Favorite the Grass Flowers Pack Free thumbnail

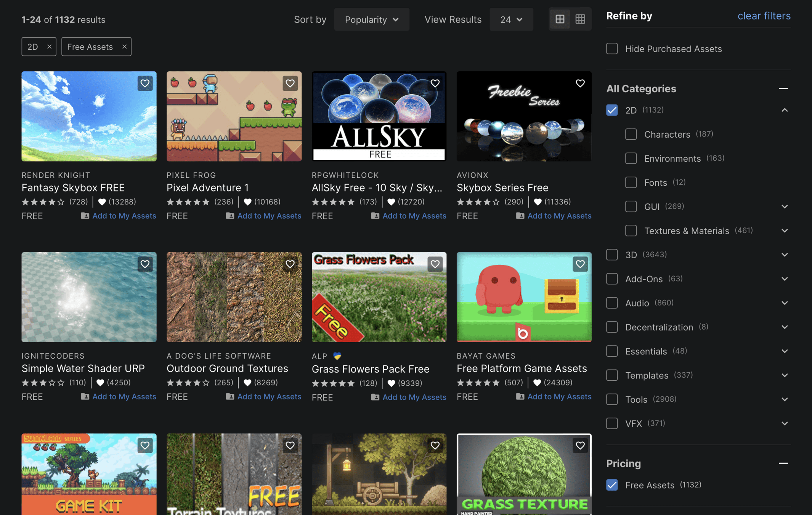point(435,264)
